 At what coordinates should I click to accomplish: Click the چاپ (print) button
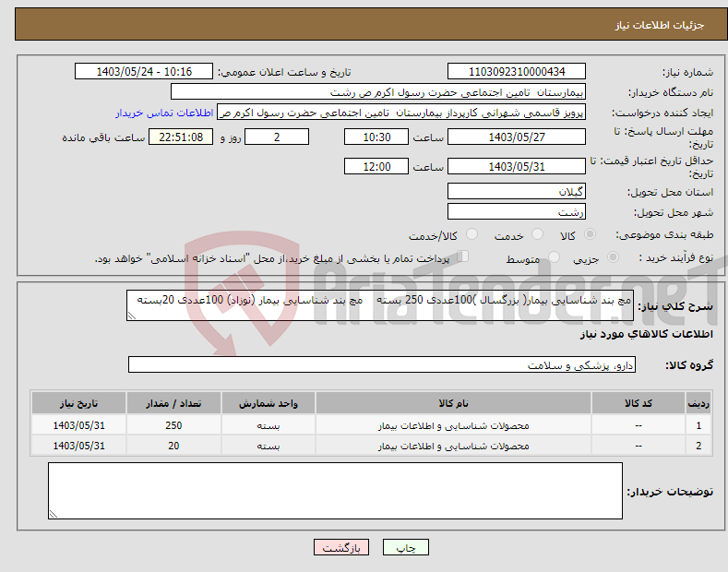pyautogui.click(x=405, y=547)
